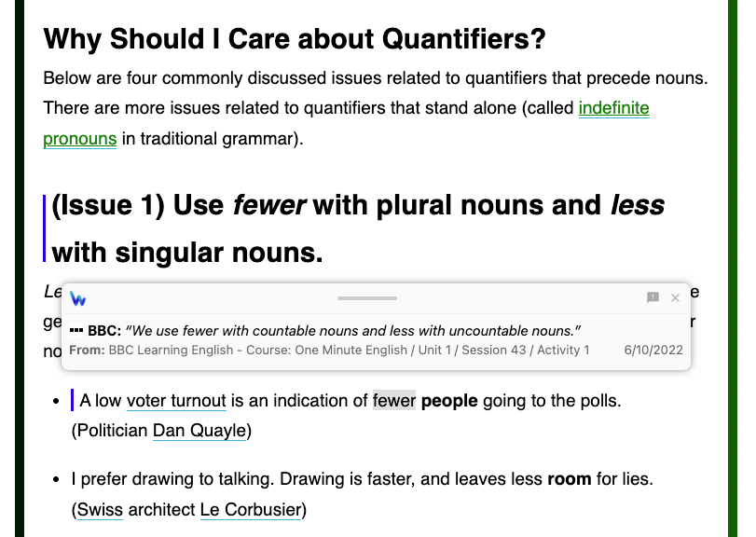Image resolution: width=756 pixels, height=537 pixels.
Task: Click the bold word 'people' in the first bullet
Action: click(x=449, y=401)
